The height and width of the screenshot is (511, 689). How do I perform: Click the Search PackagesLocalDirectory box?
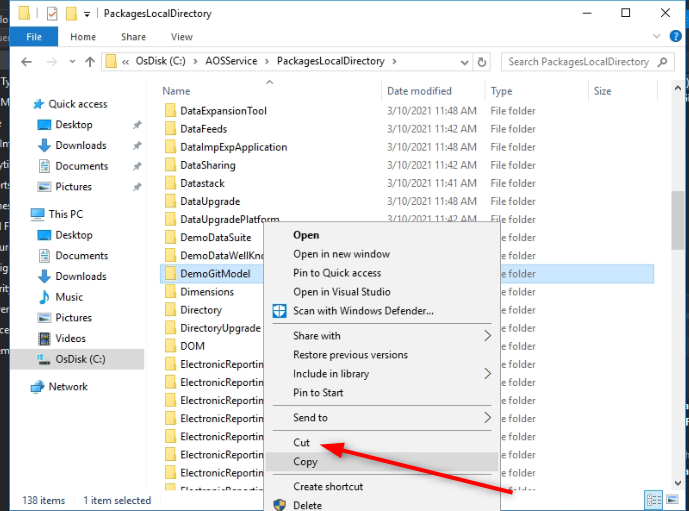tap(579, 62)
